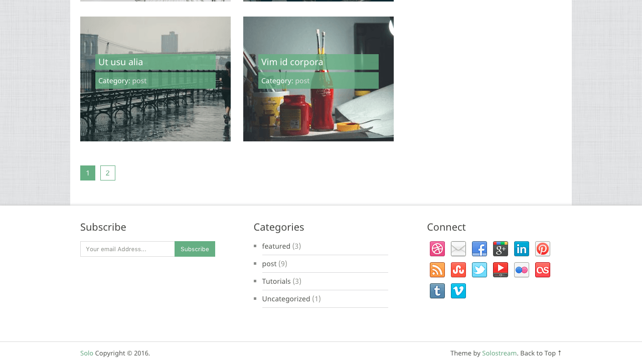The height and width of the screenshot is (364, 642).
Task: Open the 'post' category in Categories list
Action: click(269, 264)
